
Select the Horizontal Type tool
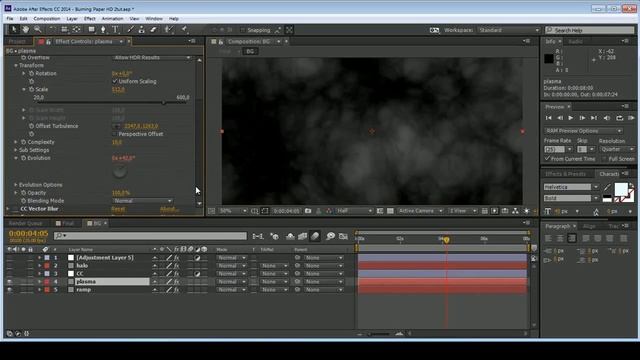[x=116, y=29]
